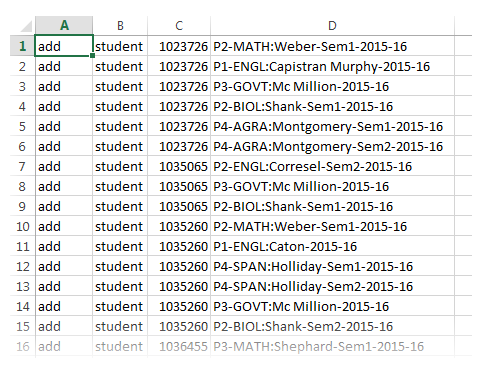
Task: Click cell C1 with 1023726
Action: pyautogui.click(x=179, y=46)
